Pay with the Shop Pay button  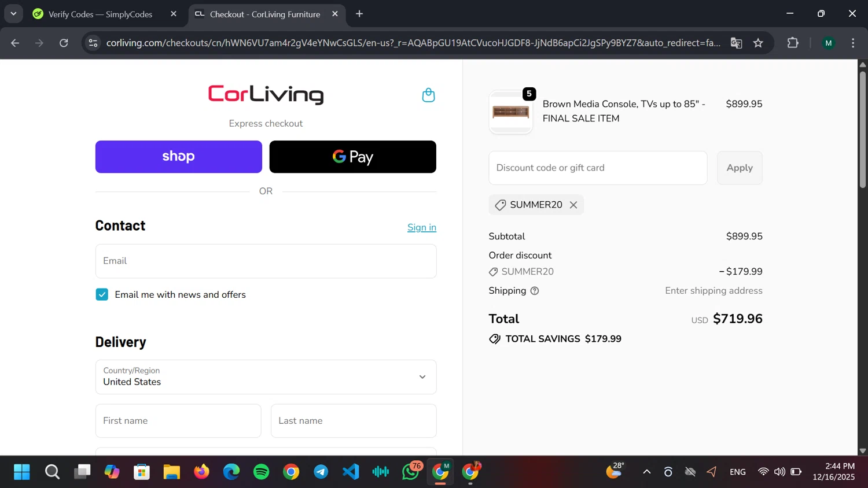pos(178,157)
